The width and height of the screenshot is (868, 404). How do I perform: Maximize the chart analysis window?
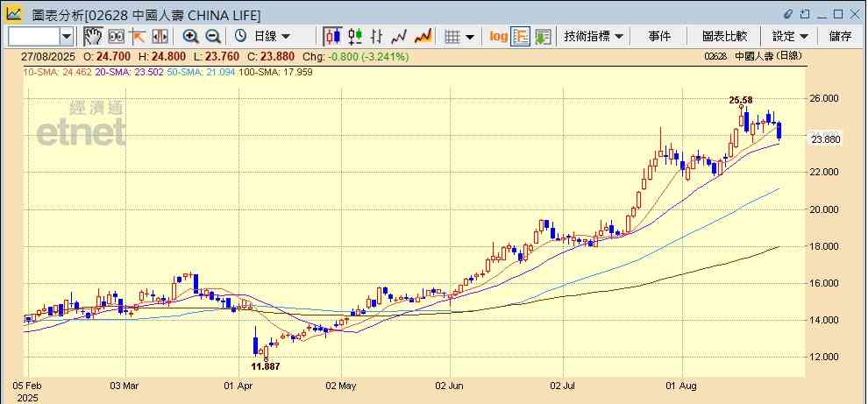(837, 14)
